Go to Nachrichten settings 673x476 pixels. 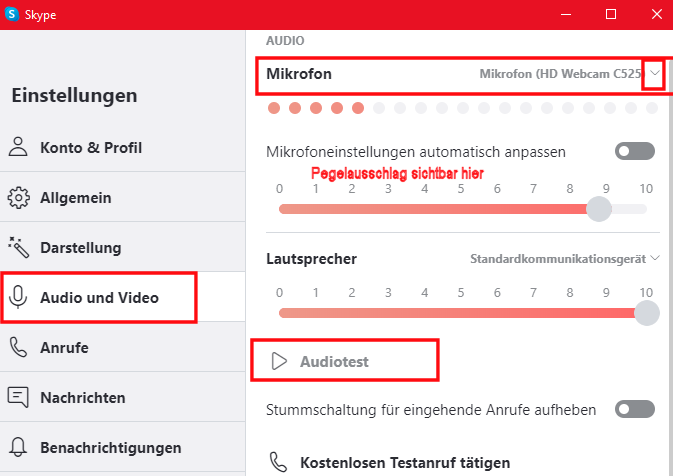[123, 397]
